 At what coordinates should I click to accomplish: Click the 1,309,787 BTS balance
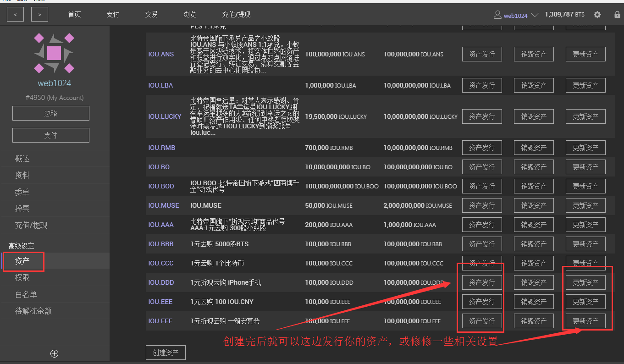(x=564, y=15)
